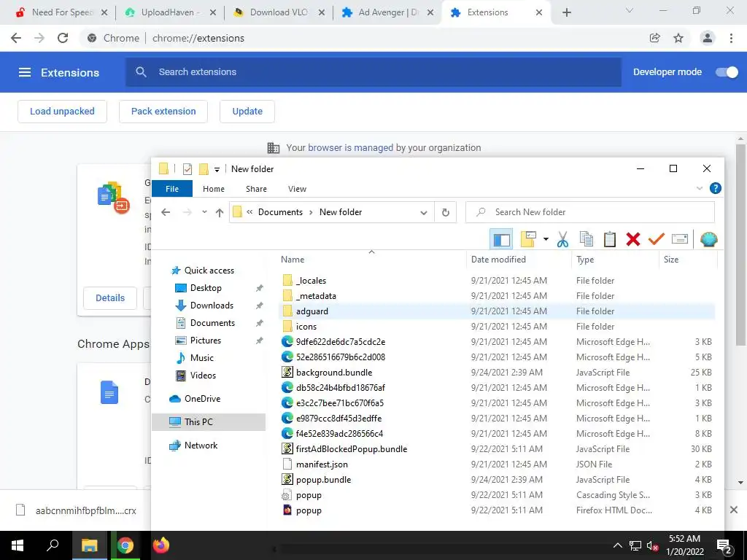Open the Share ribbon tab
The width and height of the screenshot is (747, 560).
point(256,189)
